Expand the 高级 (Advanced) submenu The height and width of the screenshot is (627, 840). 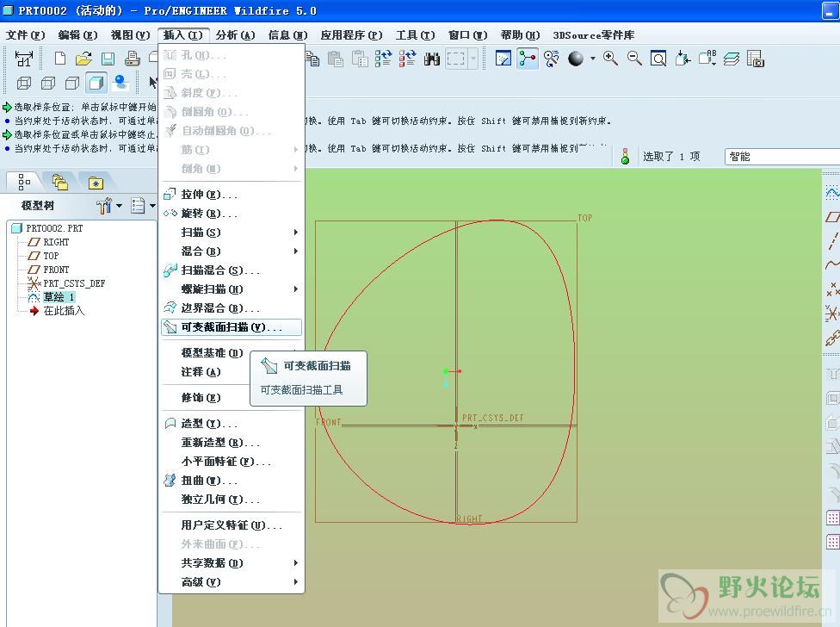232,582
